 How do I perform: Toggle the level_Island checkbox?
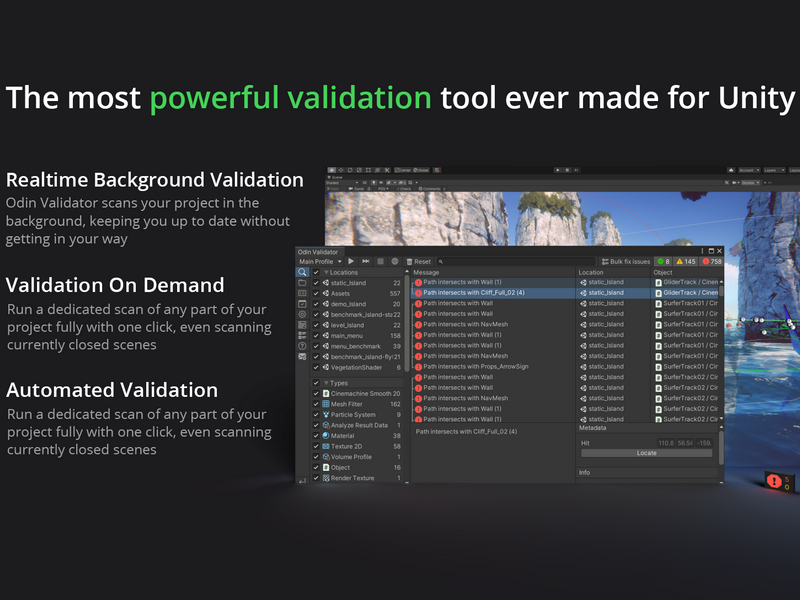point(316,325)
